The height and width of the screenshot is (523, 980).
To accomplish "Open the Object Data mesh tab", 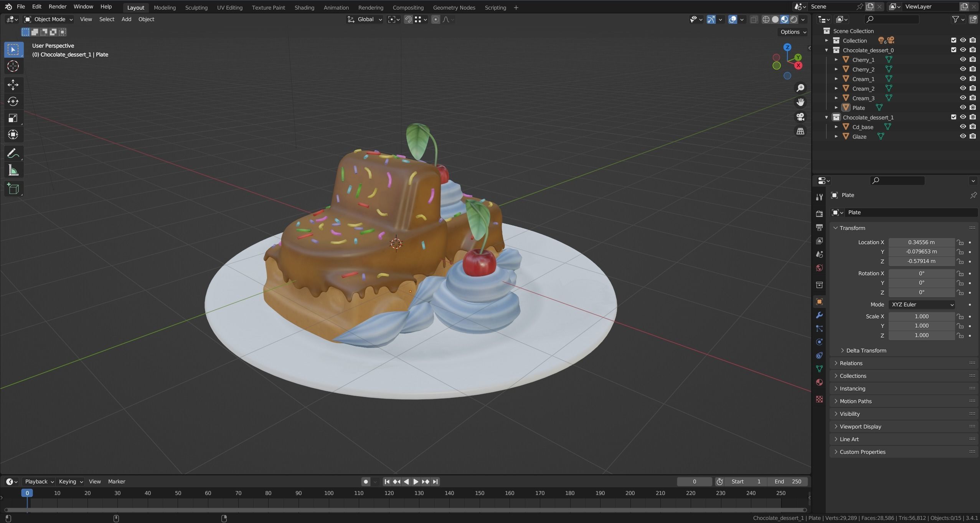I will click(x=819, y=369).
